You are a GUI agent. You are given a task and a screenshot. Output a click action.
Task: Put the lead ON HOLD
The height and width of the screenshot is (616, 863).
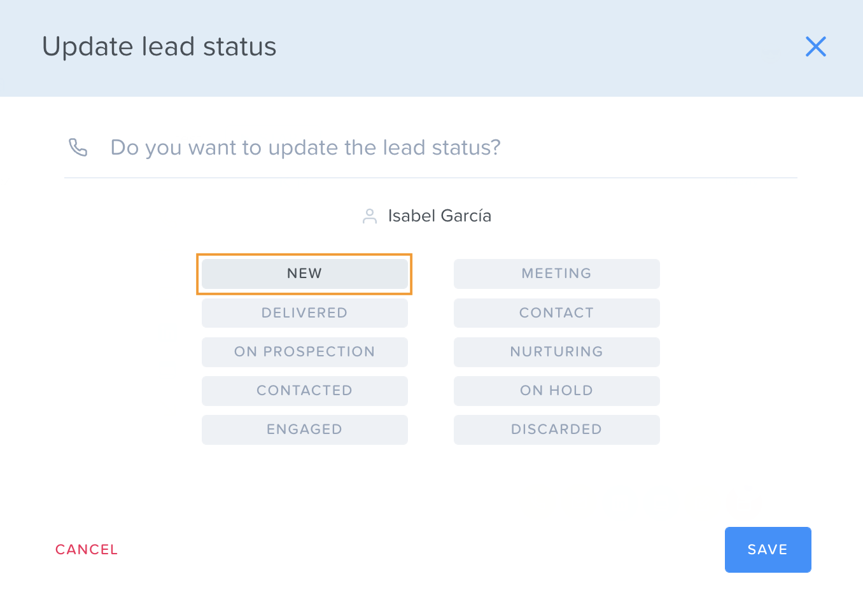pos(556,391)
